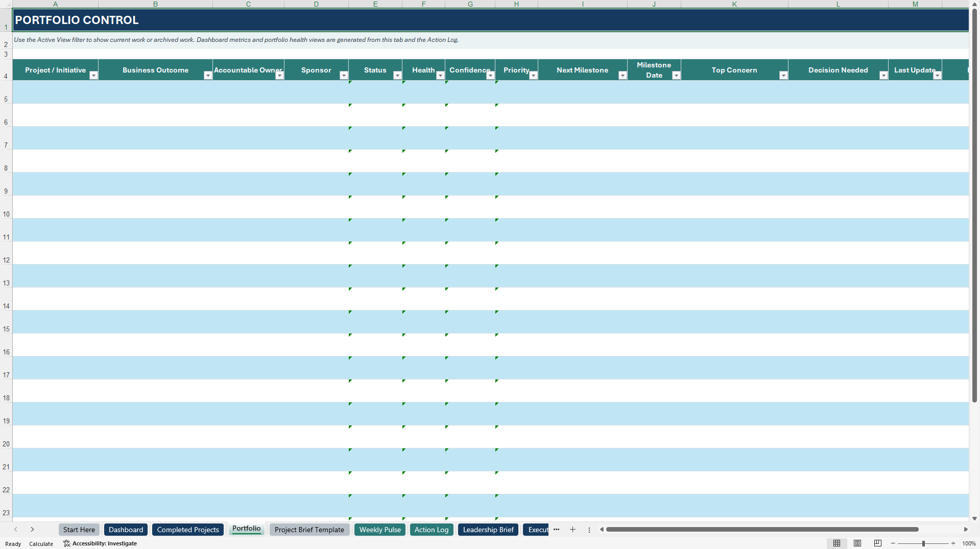Select column A header
This screenshot has width=980, height=549.
point(55,4)
